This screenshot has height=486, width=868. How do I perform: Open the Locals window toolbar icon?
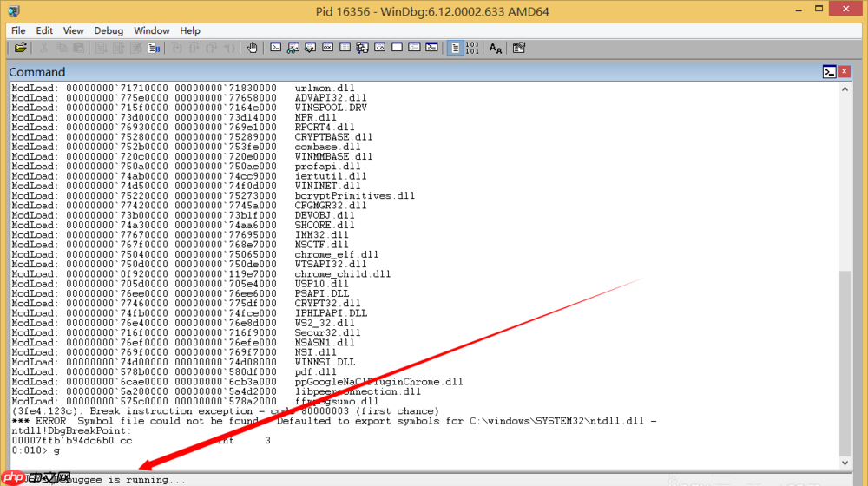click(311, 48)
